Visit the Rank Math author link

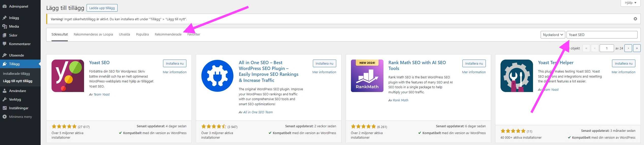pos(400,100)
